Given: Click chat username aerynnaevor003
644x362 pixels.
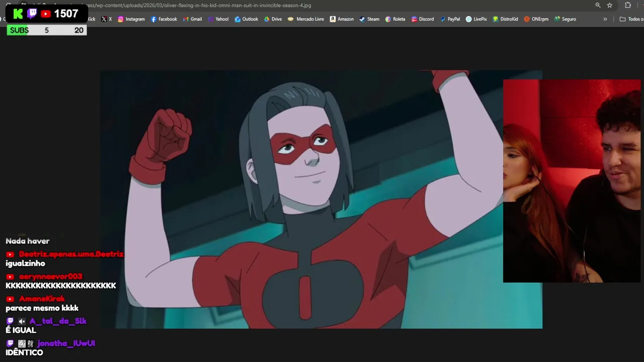Looking at the screenshot, I should click(50, 277).
